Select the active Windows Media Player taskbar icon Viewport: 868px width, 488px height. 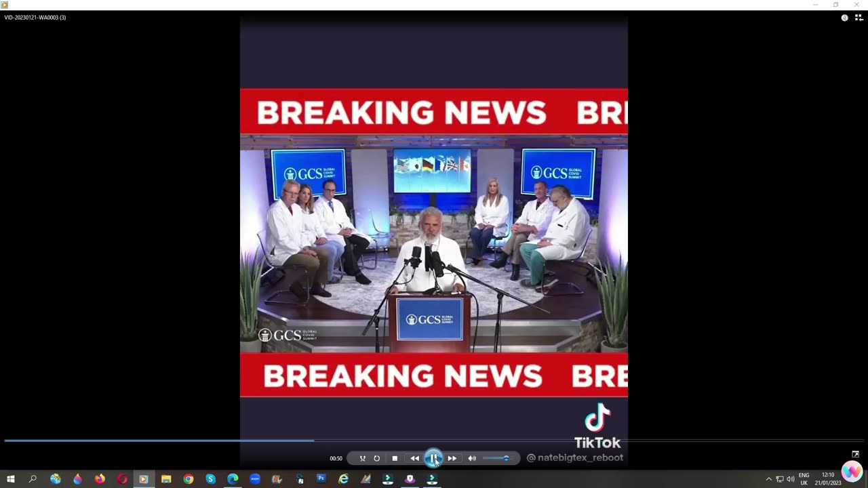[x=144, y=479]
